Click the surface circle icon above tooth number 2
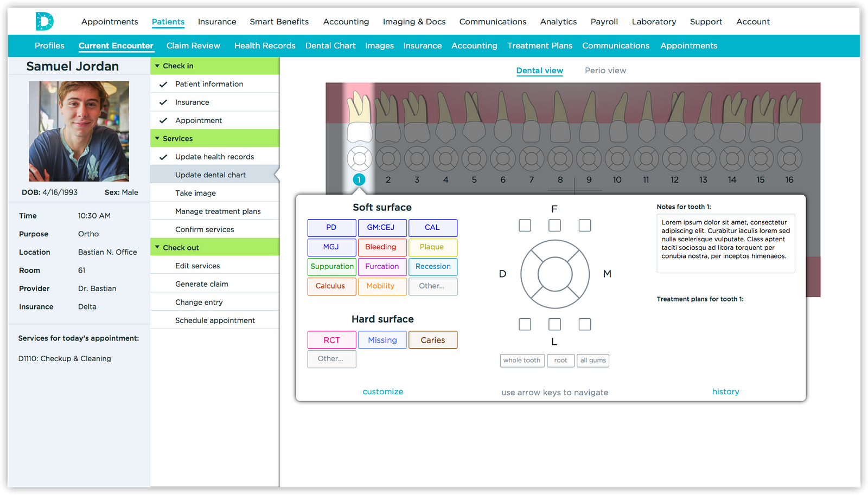868x495 pixels. click(x=388, y=159)
